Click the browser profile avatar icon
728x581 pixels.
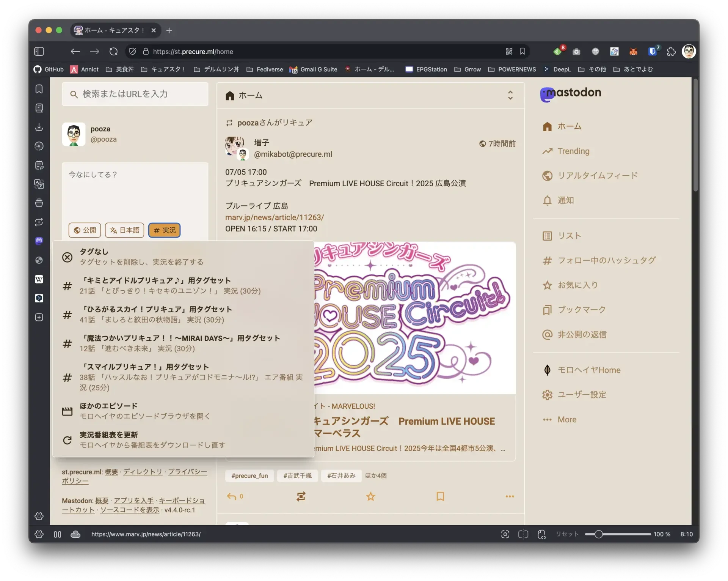(689, 51)
